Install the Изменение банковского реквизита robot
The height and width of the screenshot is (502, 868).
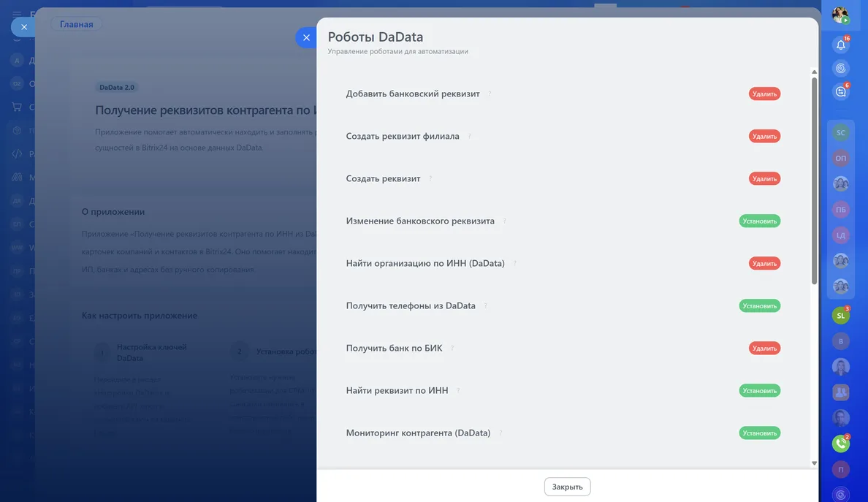coord(760,221)
